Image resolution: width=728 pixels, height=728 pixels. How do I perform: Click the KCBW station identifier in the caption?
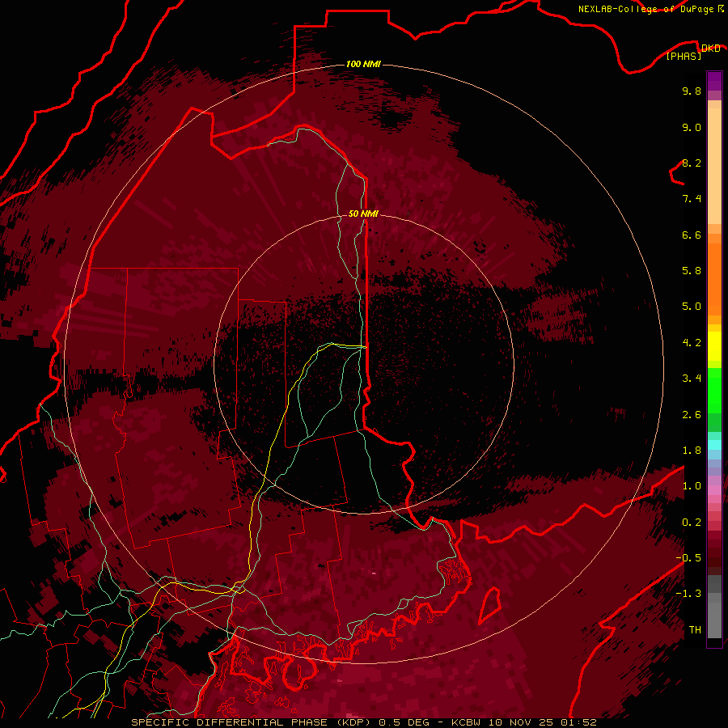(466, 722)
